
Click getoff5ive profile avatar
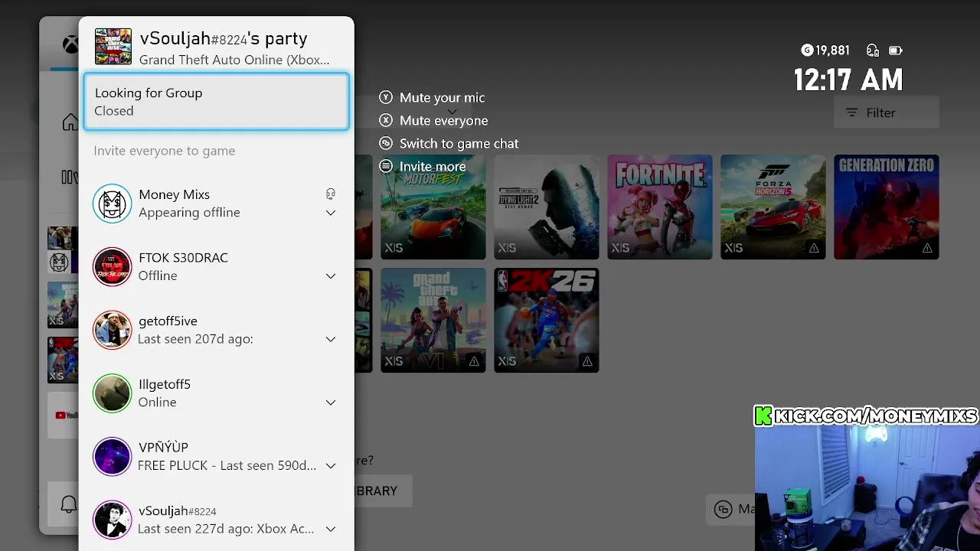tap(113, 330)
